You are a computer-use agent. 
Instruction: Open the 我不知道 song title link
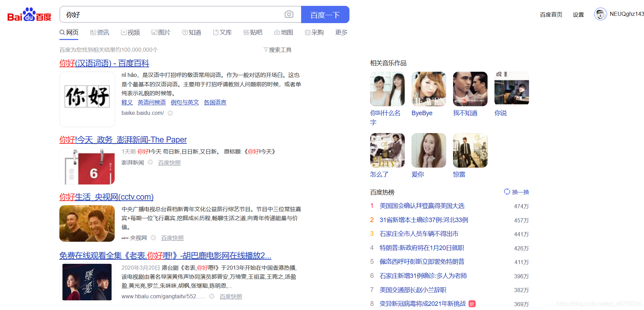[465, 113]
